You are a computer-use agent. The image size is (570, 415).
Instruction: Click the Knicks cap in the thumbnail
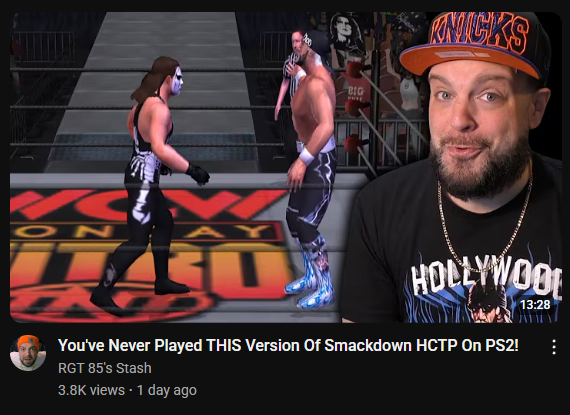[474, 42]
